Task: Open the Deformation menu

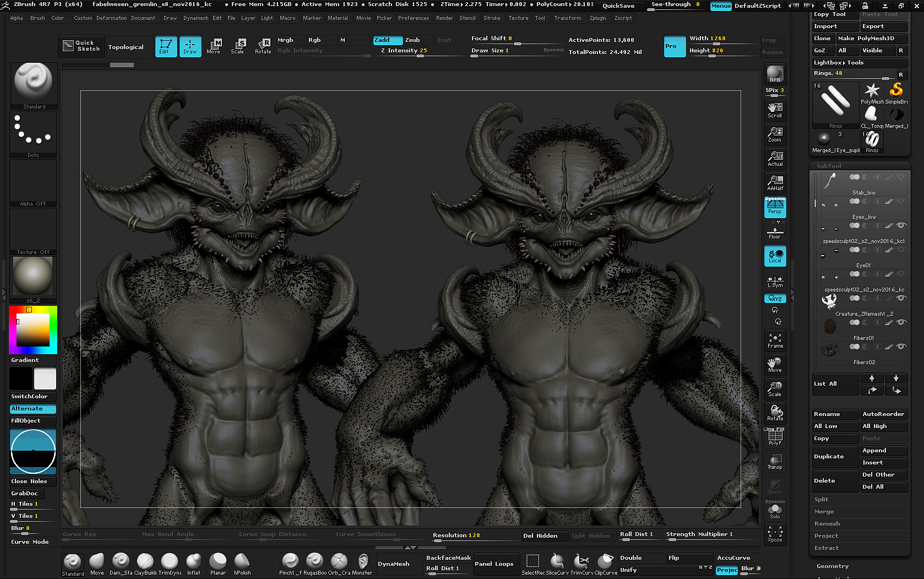Action: pos(112,18)
